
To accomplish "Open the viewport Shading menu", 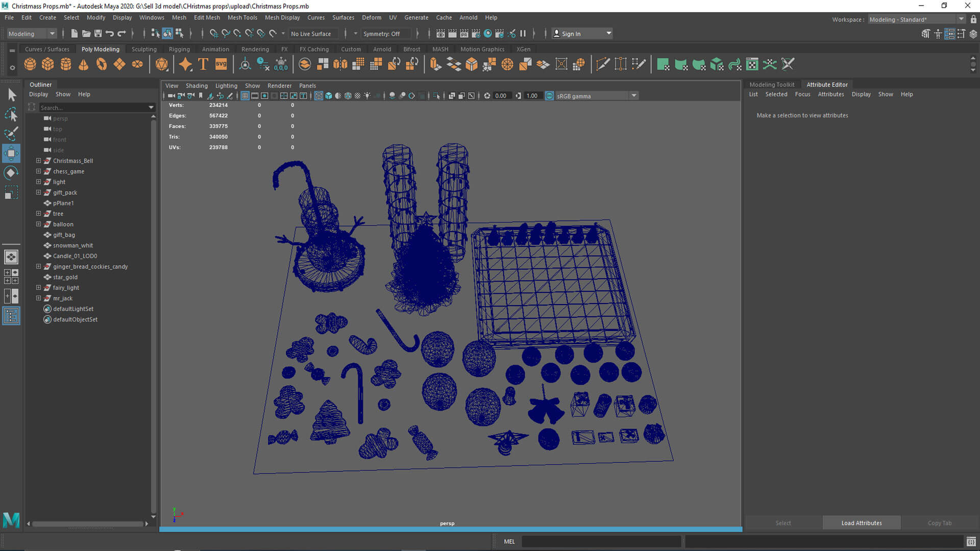I will pos(197,86).
